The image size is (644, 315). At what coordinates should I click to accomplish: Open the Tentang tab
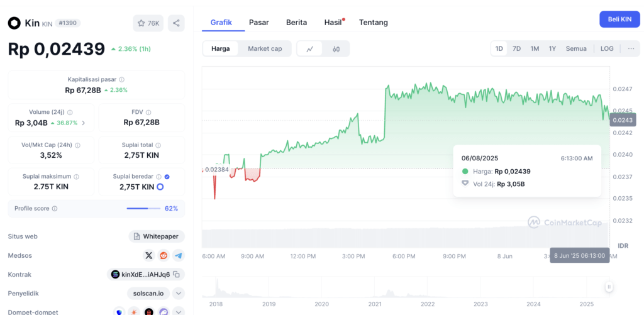374,22
